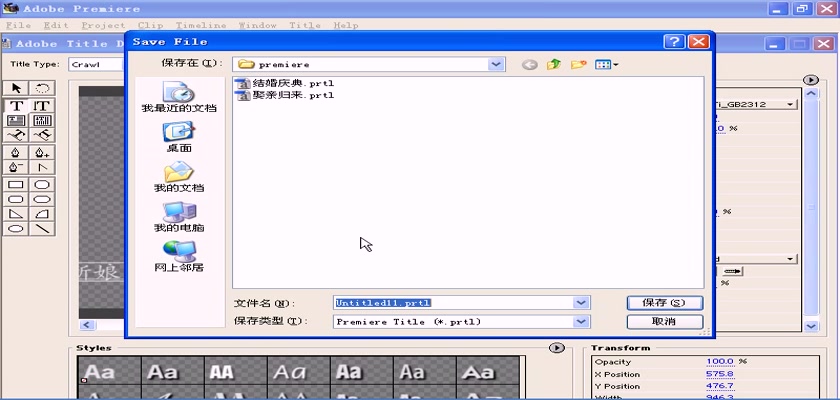The width and height of the screenshot is (840, 400).
Task: Select the Vertical Area Type tool
Action: coord(42,120)
